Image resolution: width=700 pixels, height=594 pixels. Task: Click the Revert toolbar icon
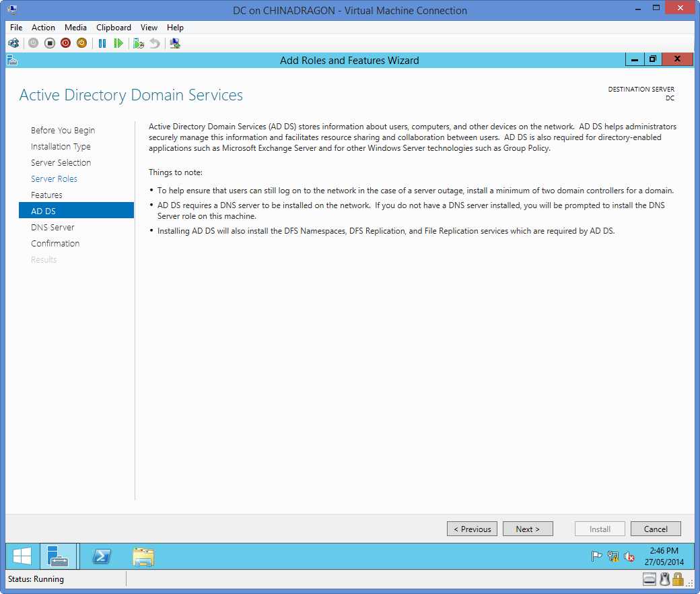(154, 43)
